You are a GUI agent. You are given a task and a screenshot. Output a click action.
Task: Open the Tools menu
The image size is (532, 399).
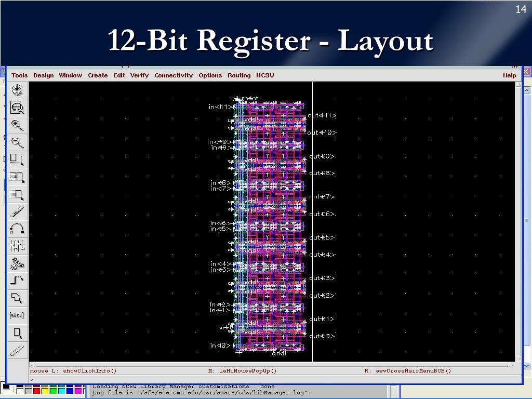tap(20, 75)
